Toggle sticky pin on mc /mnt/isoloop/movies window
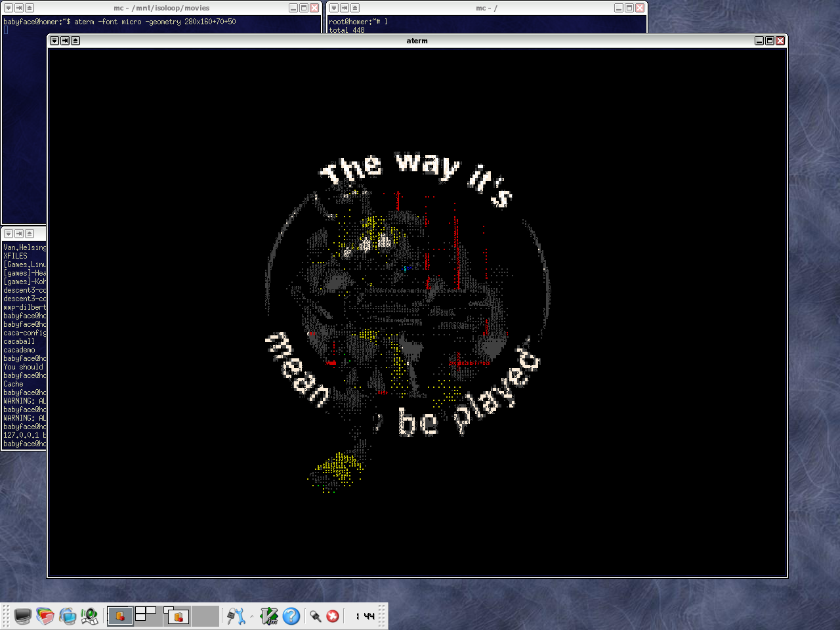This screenshot has width=840, height=630. tap(19, 8)
